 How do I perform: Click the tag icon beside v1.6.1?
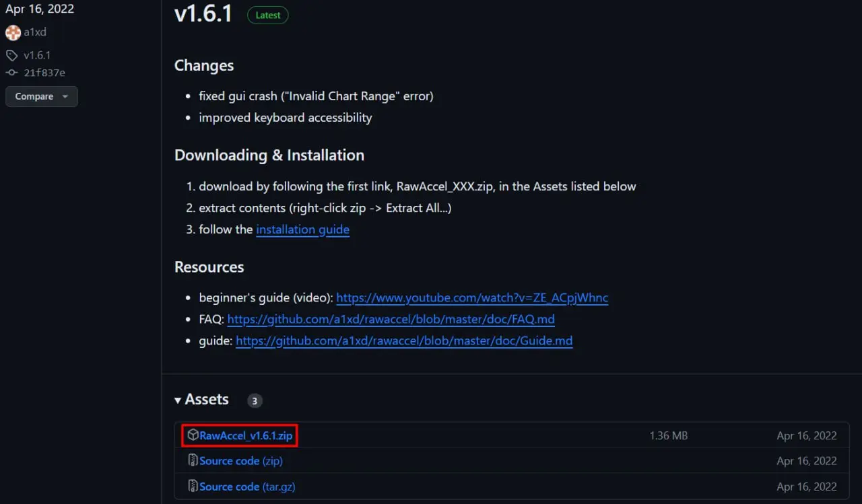click(x=12, y=55)
